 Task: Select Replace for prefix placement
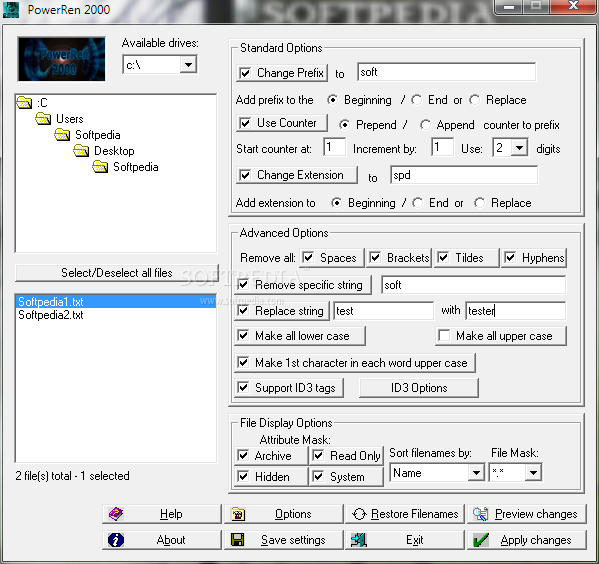475,100
